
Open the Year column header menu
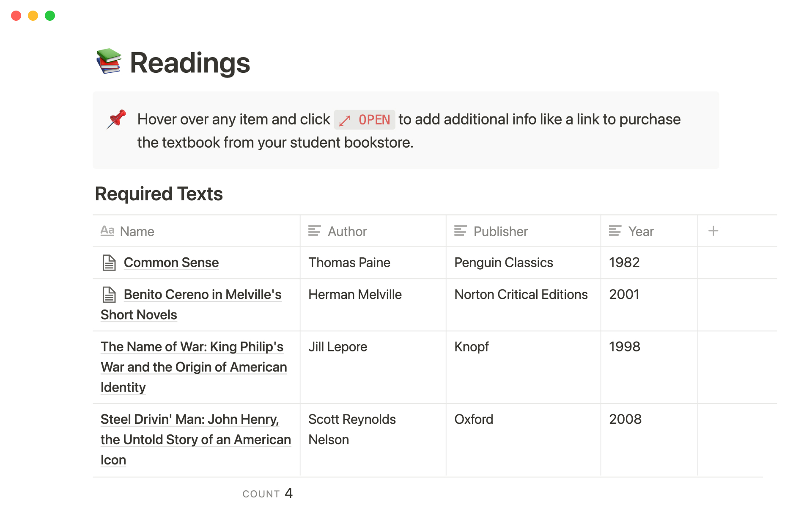coord(641,232)
